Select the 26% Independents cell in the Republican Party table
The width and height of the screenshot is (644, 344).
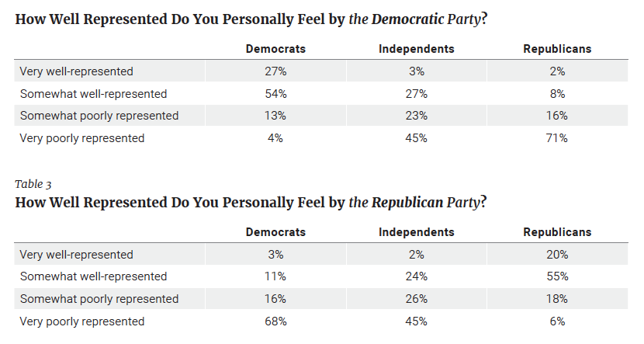tap(417, 299)
